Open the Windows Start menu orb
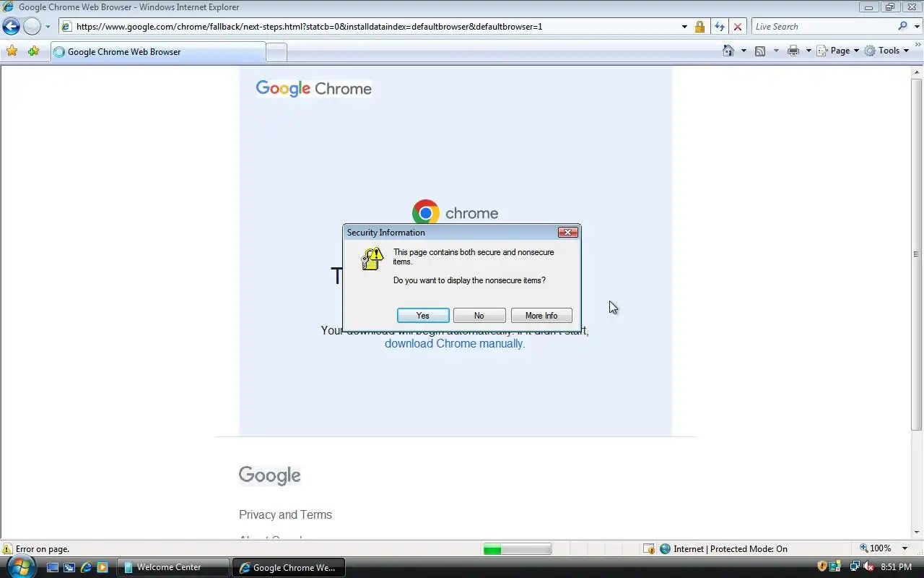This screenshot has height=578, width=924. click(19, 566)
